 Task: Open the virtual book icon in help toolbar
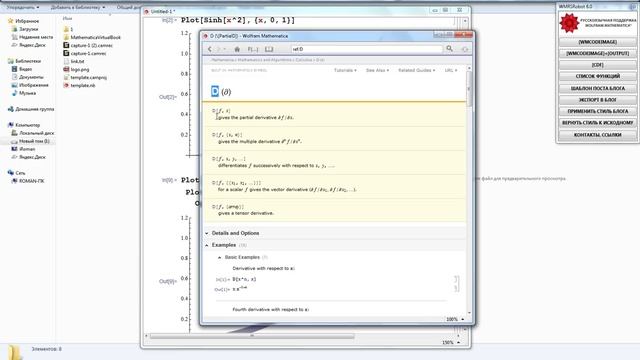click(269, 49)
